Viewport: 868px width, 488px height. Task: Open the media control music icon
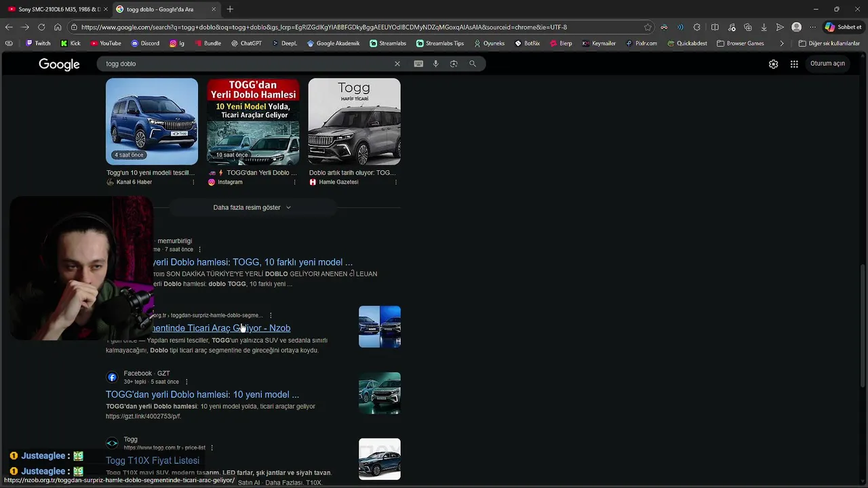tap(732, 27)
